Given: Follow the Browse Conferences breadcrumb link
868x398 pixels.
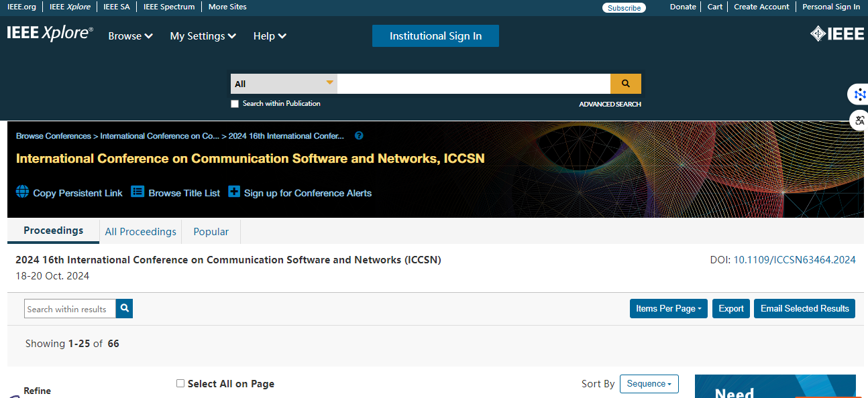Looking at the screenshot, I should pyautogui.click(x=54, y=136).
